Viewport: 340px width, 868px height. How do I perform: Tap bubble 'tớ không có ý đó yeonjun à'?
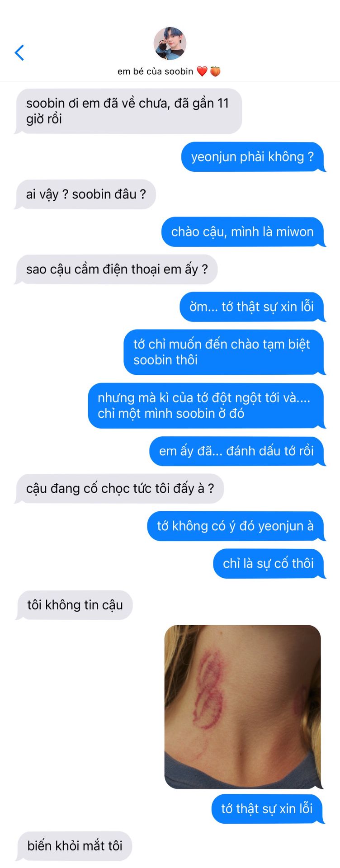pos(236,526)
